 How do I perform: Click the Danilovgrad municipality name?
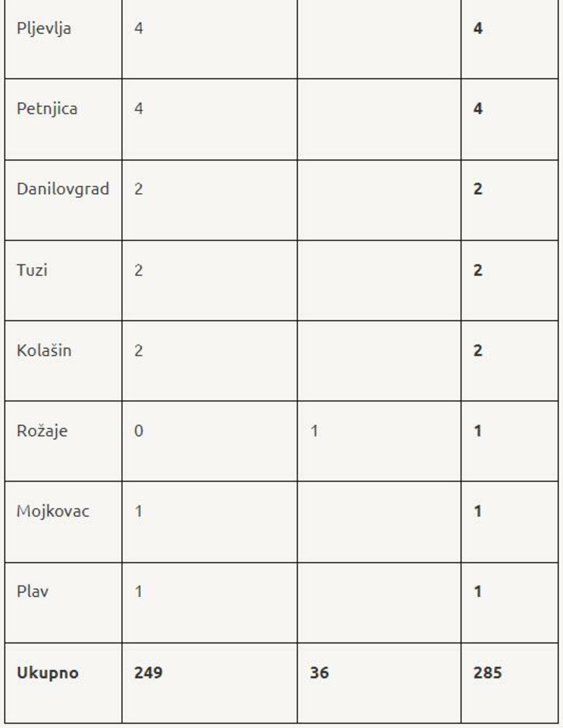click(62, 189)
